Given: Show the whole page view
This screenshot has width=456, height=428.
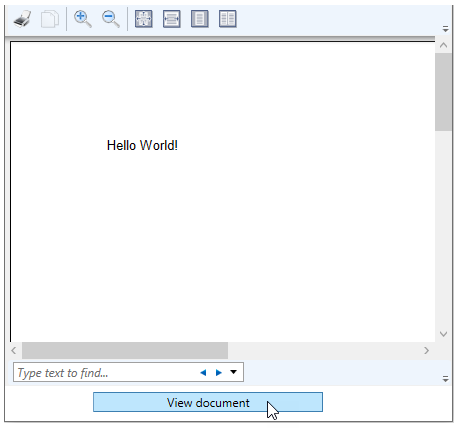Looking at the screenshot, I should [200, 19].
